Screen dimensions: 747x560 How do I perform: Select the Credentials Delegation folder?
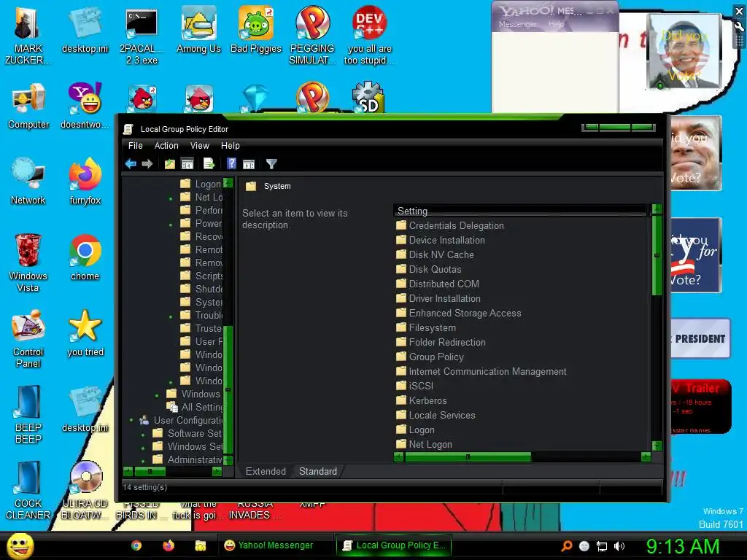(x=450, y=226)
